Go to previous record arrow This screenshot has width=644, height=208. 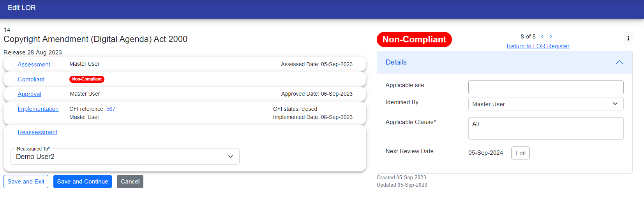pyautogui.click(x=542, y=37)
